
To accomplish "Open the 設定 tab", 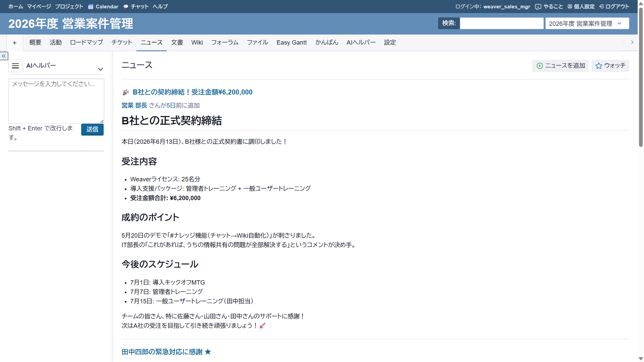I will [390, 43].
